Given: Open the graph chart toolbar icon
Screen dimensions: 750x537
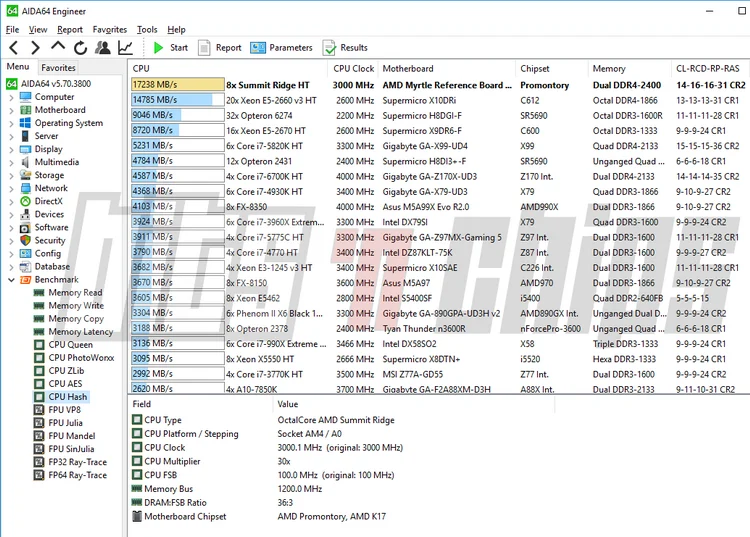Looking at the screenshot, I should pos(125,47).
